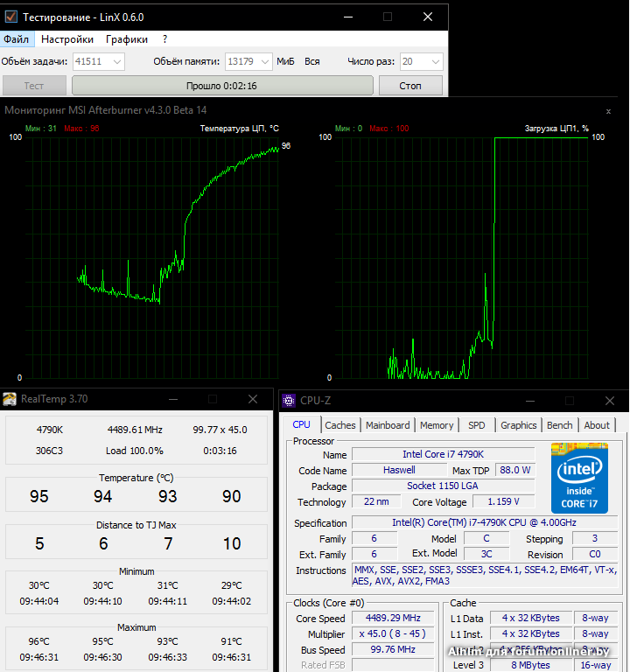
Task: Switch to the Bench tab in CPU-Z
Action: click(x=560, y=425)
